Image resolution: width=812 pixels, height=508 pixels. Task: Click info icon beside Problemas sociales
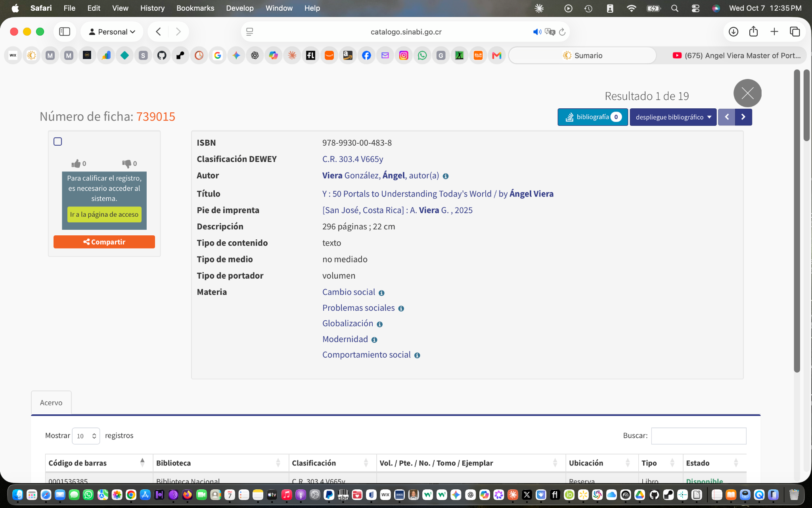point(401,309)
